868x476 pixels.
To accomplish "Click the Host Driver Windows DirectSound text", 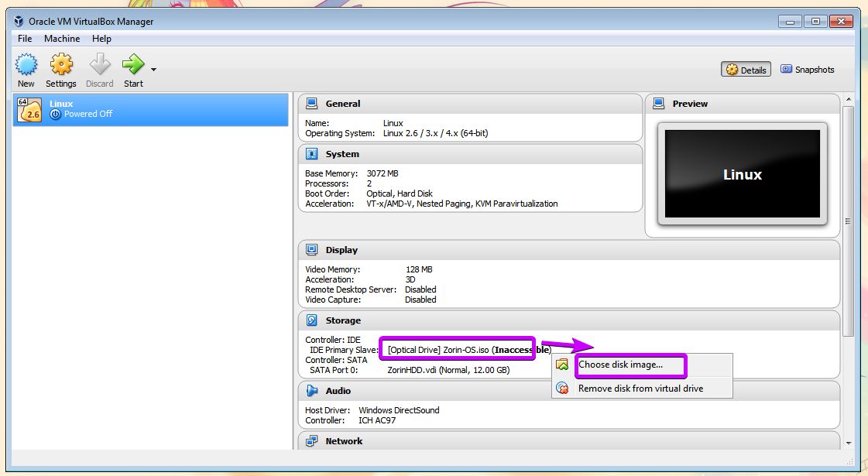I will pyautogui.click(x=399, y=410).
